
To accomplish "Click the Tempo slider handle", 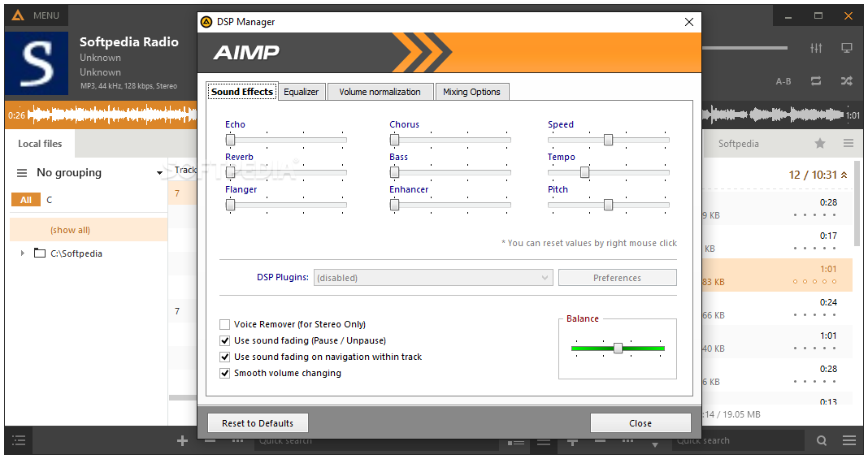I will click(x=584, y=172).
